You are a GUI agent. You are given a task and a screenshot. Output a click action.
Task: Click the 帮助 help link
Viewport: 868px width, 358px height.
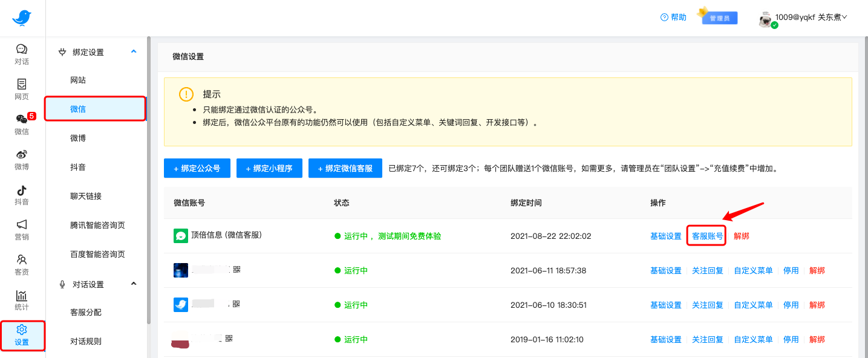674,18
